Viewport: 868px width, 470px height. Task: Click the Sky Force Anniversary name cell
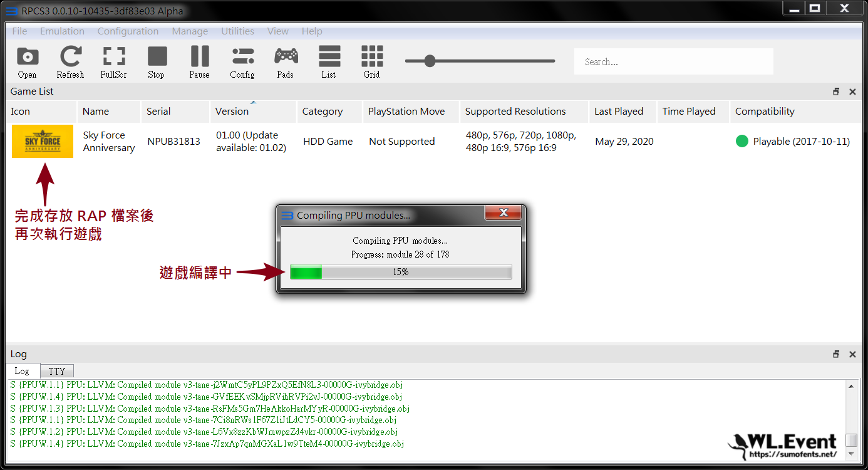click(109, 142)
